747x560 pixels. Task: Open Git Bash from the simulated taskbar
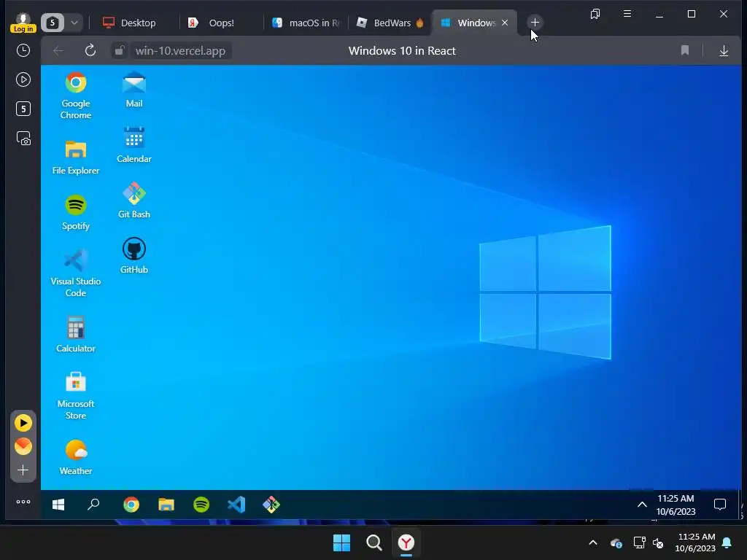pyautogui.click(x=271, y=505)
